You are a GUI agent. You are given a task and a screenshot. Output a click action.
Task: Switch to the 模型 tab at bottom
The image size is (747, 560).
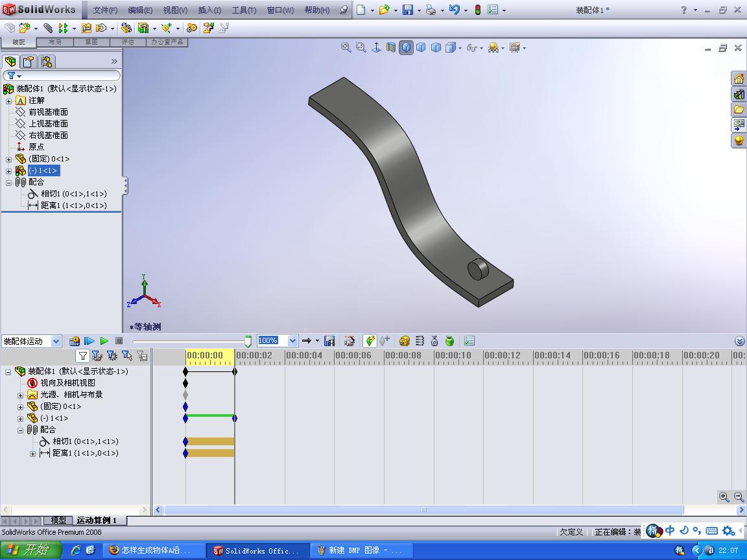click(58, 520)
